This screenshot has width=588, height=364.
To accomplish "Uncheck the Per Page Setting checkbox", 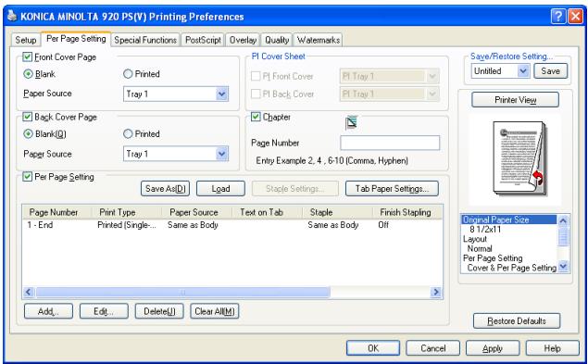I will (28, 176).
